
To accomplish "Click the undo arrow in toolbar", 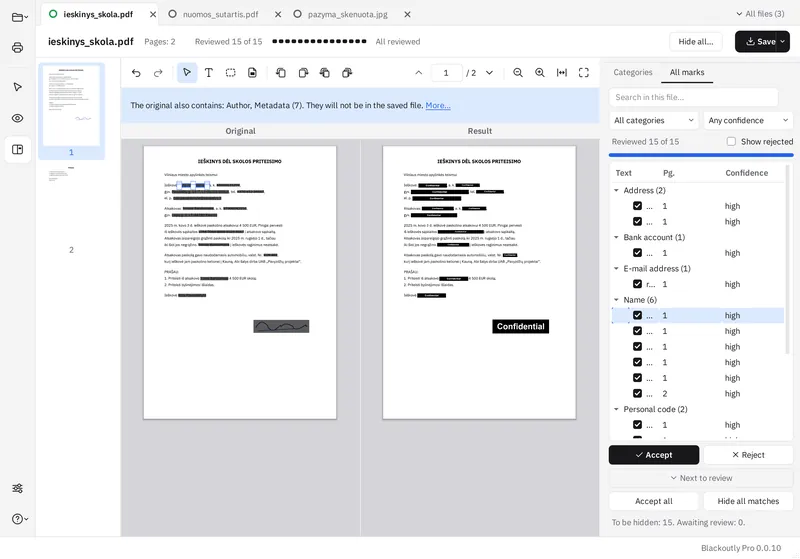I will pos(136,73).
